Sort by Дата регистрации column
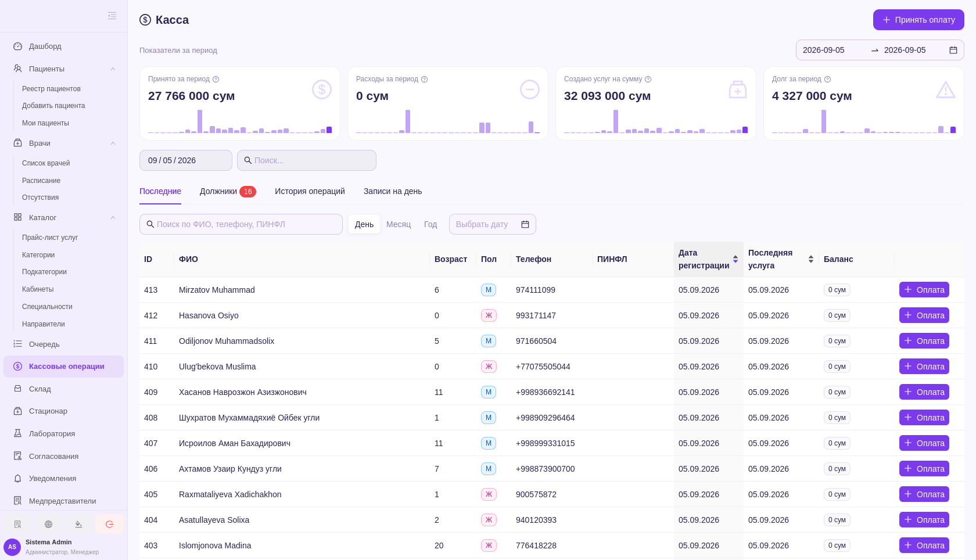The image size is (976, 560). [x=709, y=259]
